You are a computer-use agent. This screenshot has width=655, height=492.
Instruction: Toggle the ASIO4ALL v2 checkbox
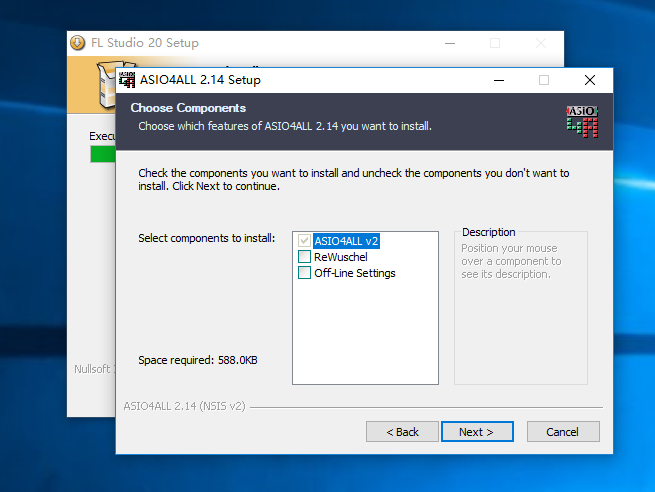(304, 241)
